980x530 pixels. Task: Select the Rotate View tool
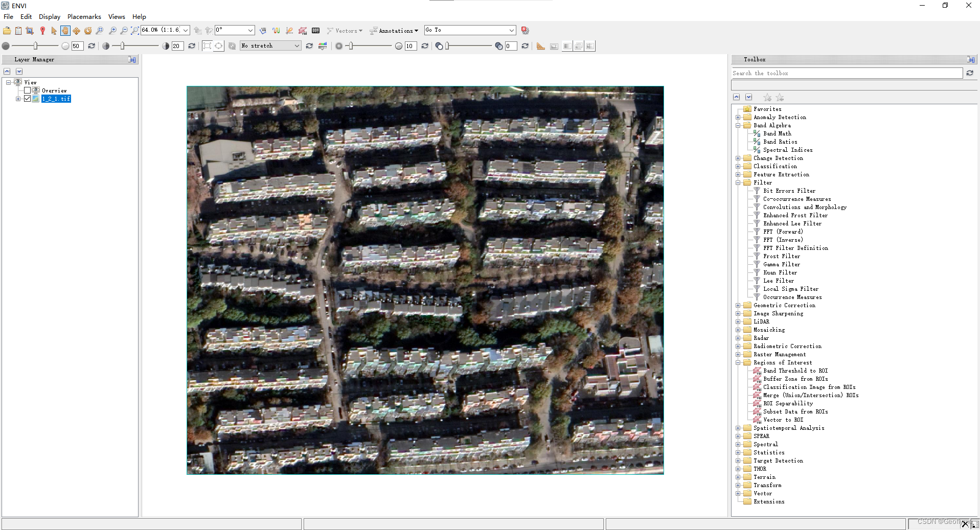click(88, 31)
